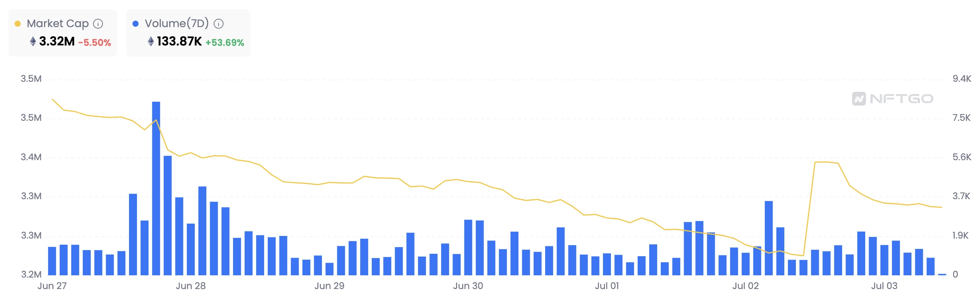Click the NFTGO watermark logo
980x299 pixels.
892,99
